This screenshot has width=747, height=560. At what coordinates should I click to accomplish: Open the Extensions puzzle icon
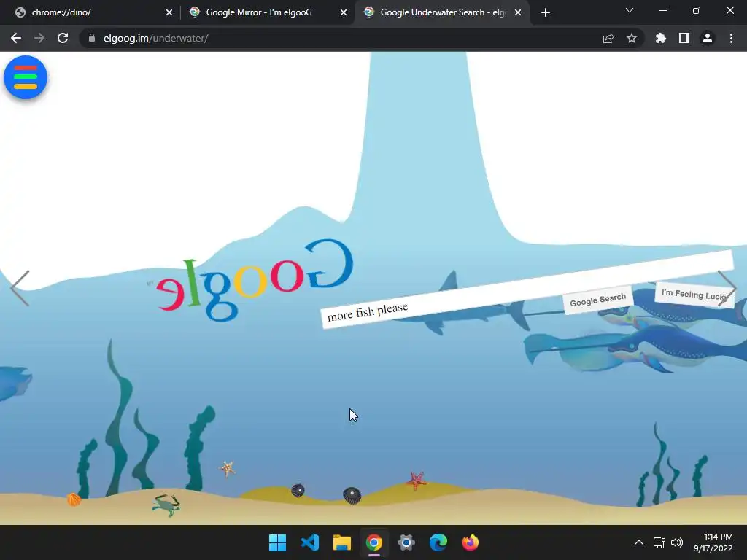(x=661, y=38)
